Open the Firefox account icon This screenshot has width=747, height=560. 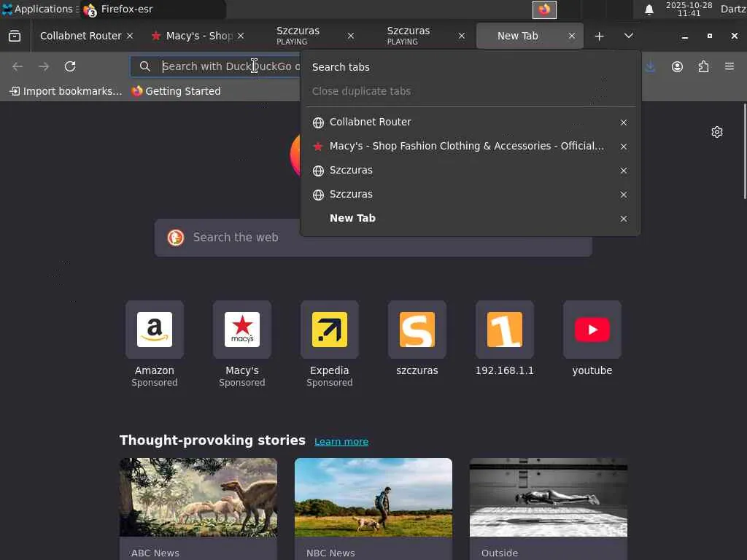pos(677,66)
